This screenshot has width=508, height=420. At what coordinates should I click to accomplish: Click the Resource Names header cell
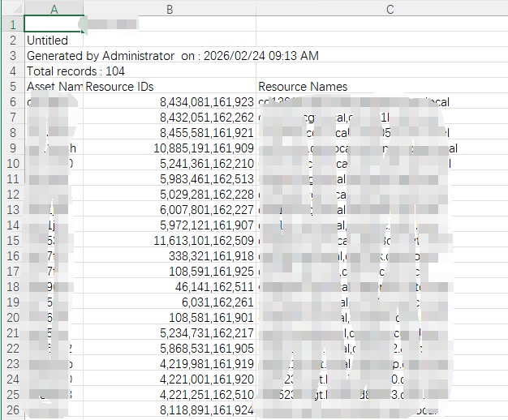click(303, 87)
